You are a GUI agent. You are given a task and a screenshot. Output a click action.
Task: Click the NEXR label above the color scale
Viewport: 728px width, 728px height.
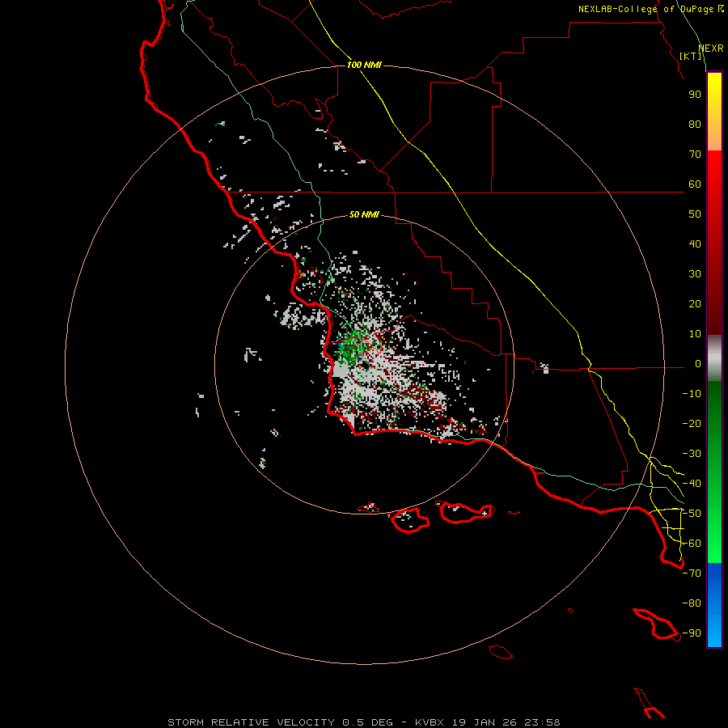coord(711,49)
